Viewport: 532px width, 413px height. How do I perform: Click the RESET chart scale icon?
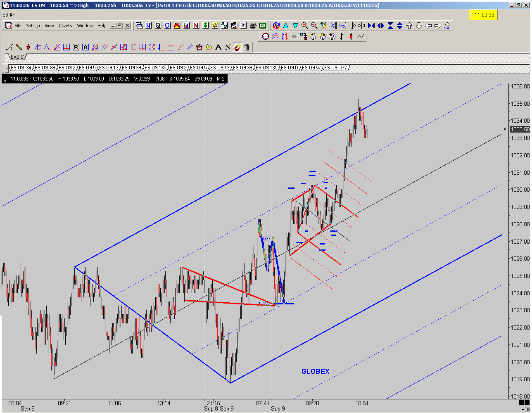(447, 26)
